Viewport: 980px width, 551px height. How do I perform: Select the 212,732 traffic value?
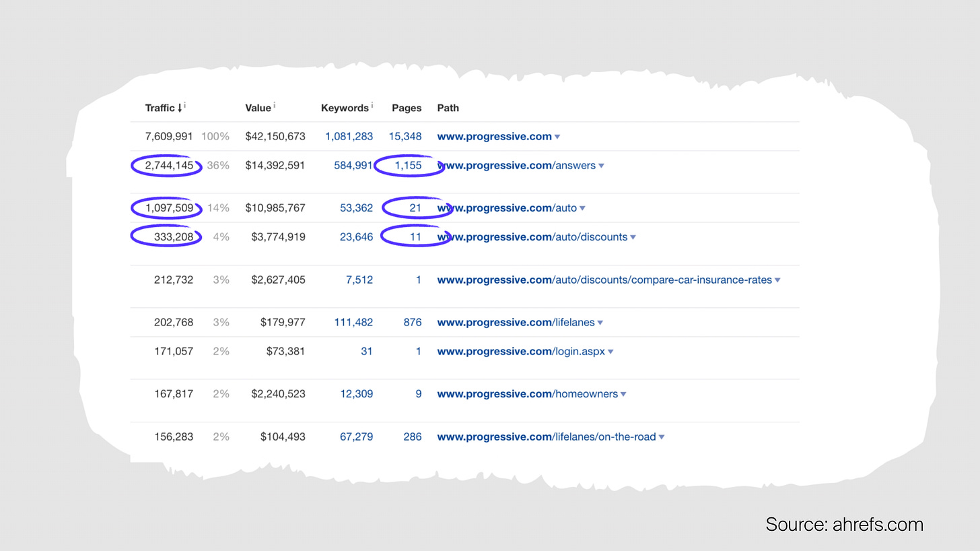click(x=174, y=280)
